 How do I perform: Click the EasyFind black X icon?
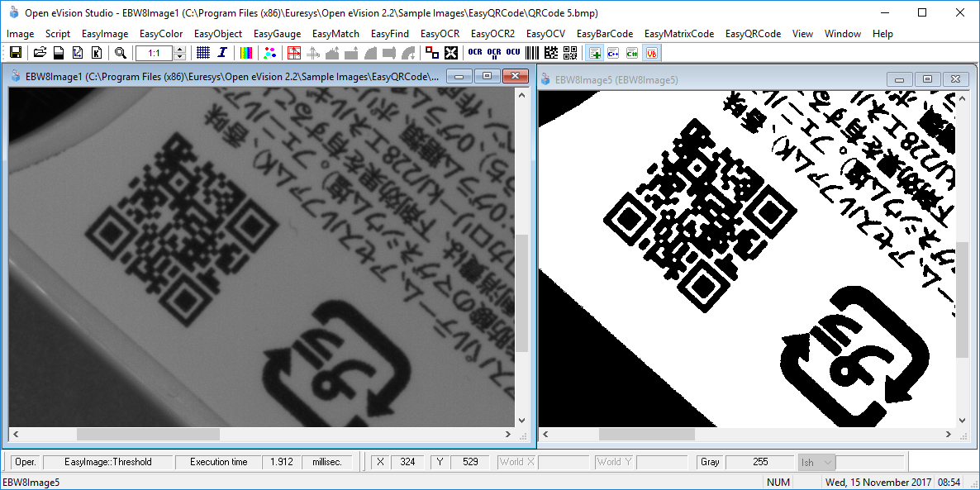coord(451,53)
